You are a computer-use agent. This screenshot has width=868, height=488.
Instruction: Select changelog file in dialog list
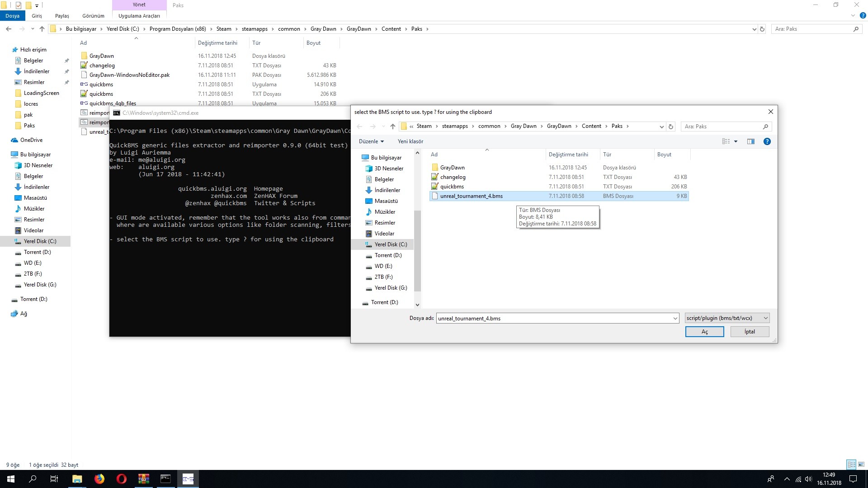(x=559, y=177)
